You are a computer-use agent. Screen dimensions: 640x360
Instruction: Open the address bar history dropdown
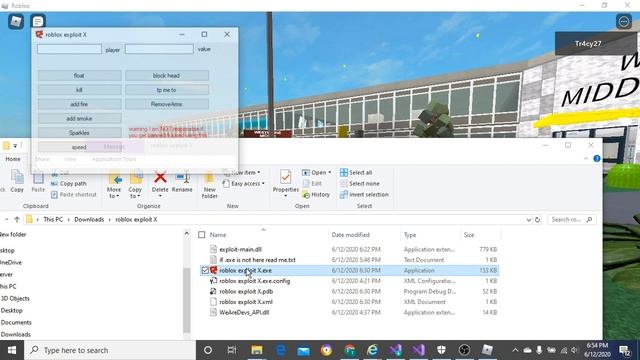529,220
